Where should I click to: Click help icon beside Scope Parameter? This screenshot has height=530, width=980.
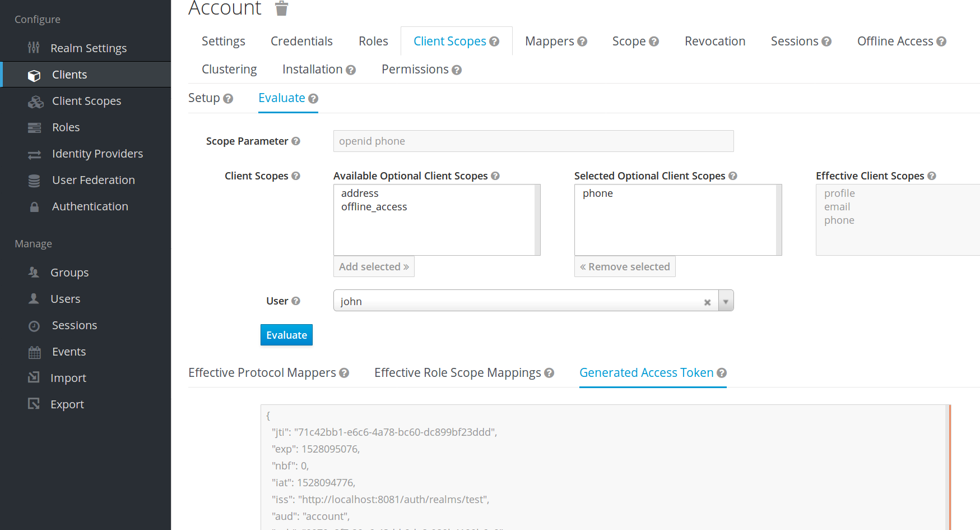point(296,141)
